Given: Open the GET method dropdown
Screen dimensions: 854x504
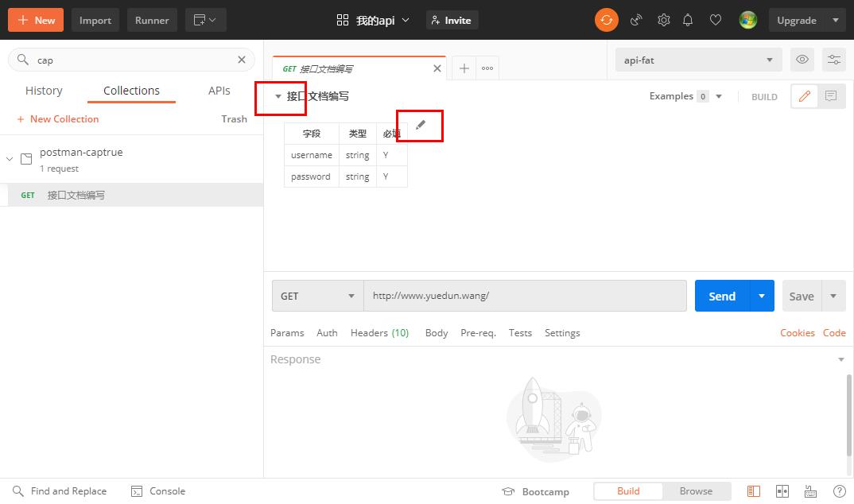Looking at the screenshot, I should tap(317, 296).
